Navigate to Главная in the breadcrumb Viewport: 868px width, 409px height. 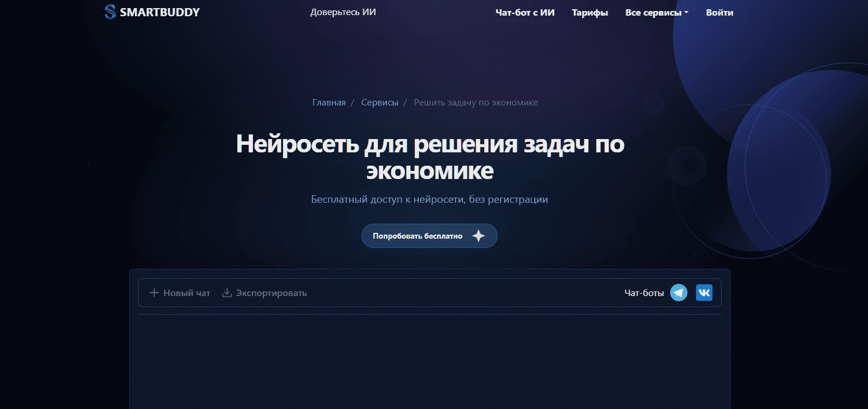[x=329, y=103]
